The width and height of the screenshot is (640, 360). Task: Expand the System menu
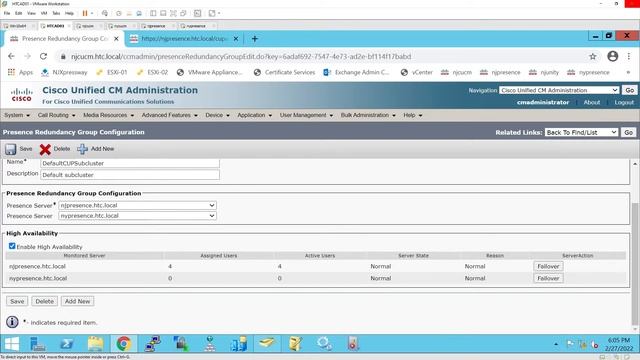(17, 115)
